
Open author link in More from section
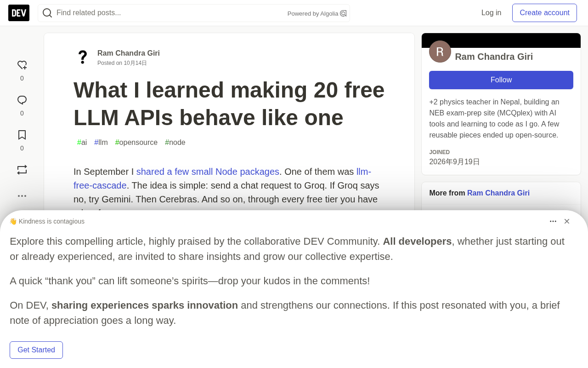point(498,193)
